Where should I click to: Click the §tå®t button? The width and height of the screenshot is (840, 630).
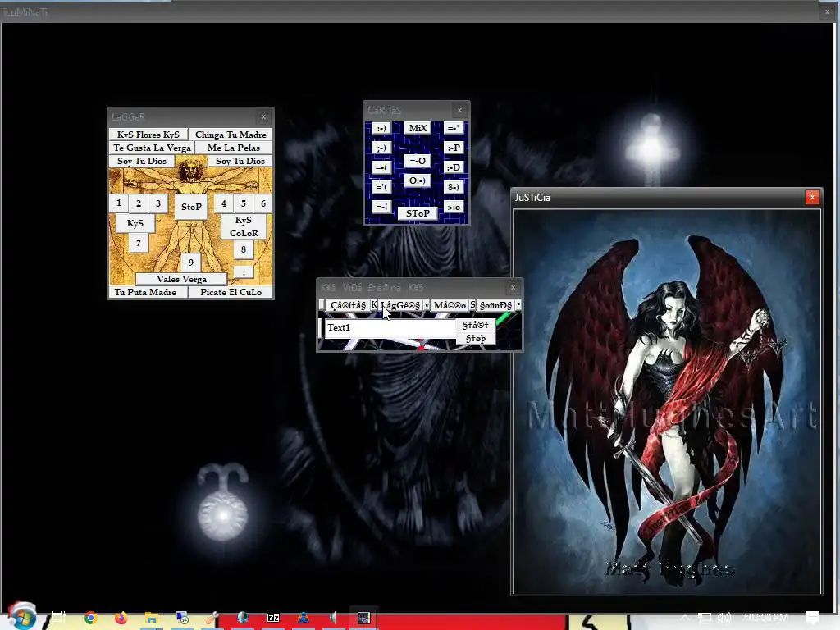pyautogui.click(x=476, y=325)
